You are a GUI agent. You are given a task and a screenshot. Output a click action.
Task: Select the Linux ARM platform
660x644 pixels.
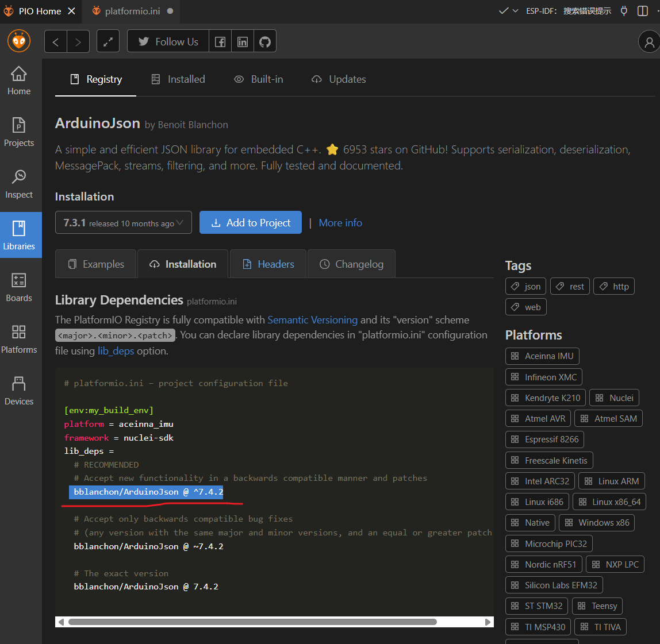click(x=612, y=481)
